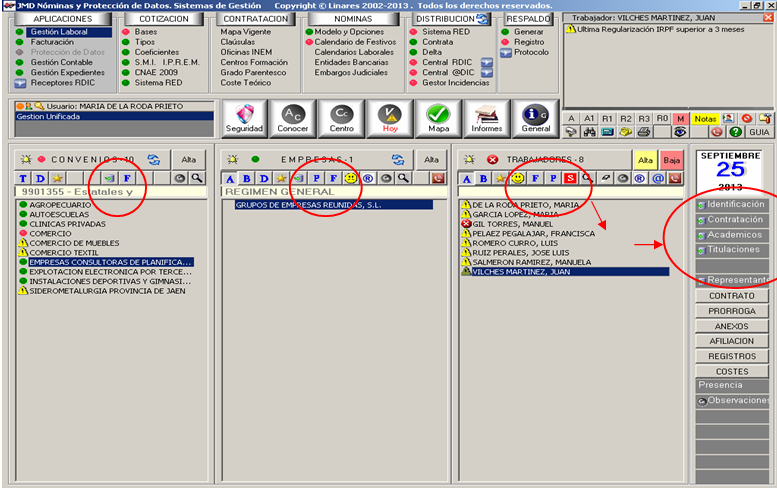Click the light bulb icon in Convenios header
The image size is (777, 488).
point(26,160)
